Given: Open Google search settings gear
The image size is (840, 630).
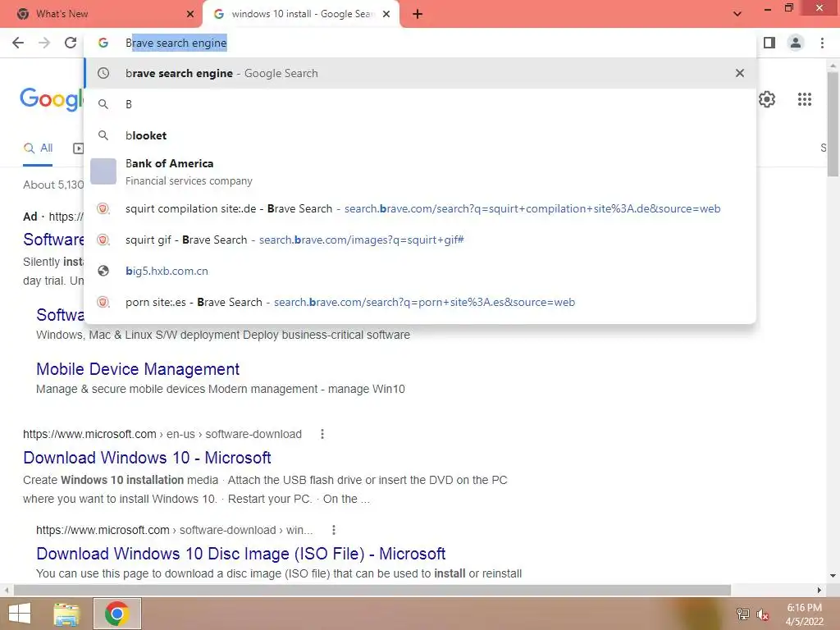Looking at the screenshot, I should click(x=767, y=99).
